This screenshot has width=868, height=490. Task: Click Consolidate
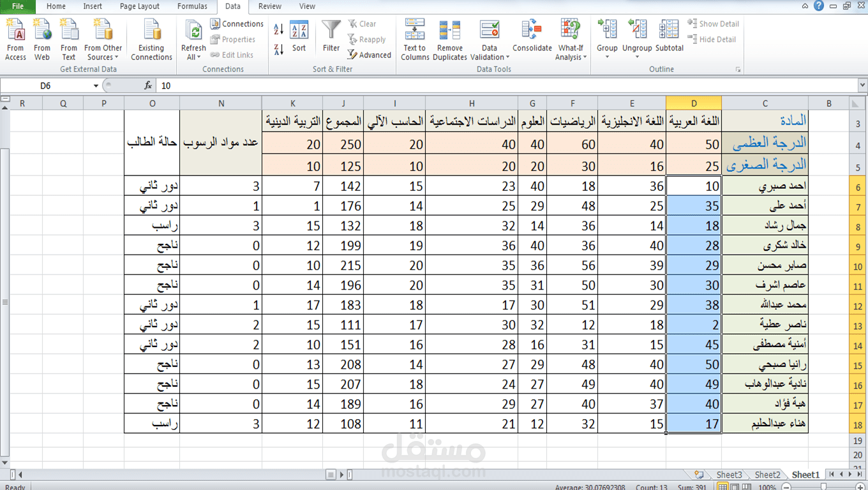click(532, 36)
